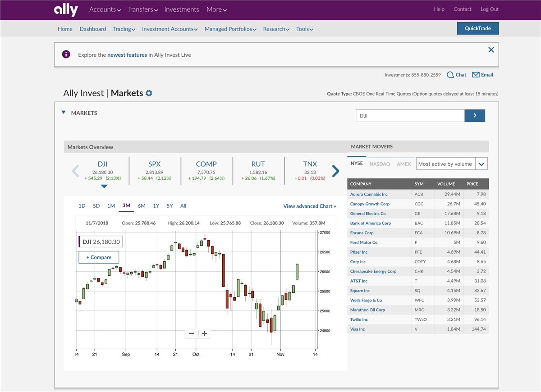Image resolution: width=541 pixels, height=392 pixels.
Task: Open General Electric Co quote
Action: [x=368, y=214]
